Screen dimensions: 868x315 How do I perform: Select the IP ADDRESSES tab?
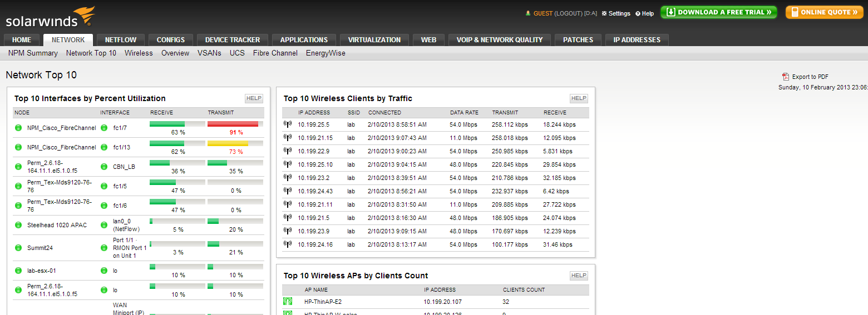coord(637,40)
